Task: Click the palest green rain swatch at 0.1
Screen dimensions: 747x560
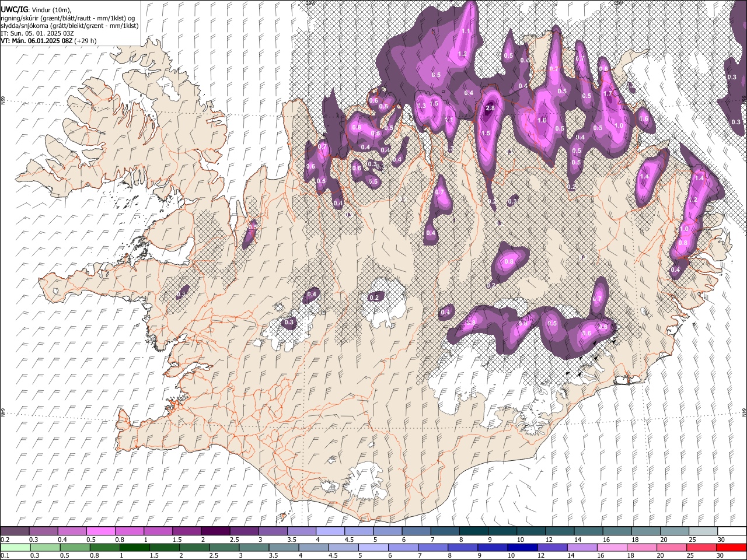Action: click(15, 547)
